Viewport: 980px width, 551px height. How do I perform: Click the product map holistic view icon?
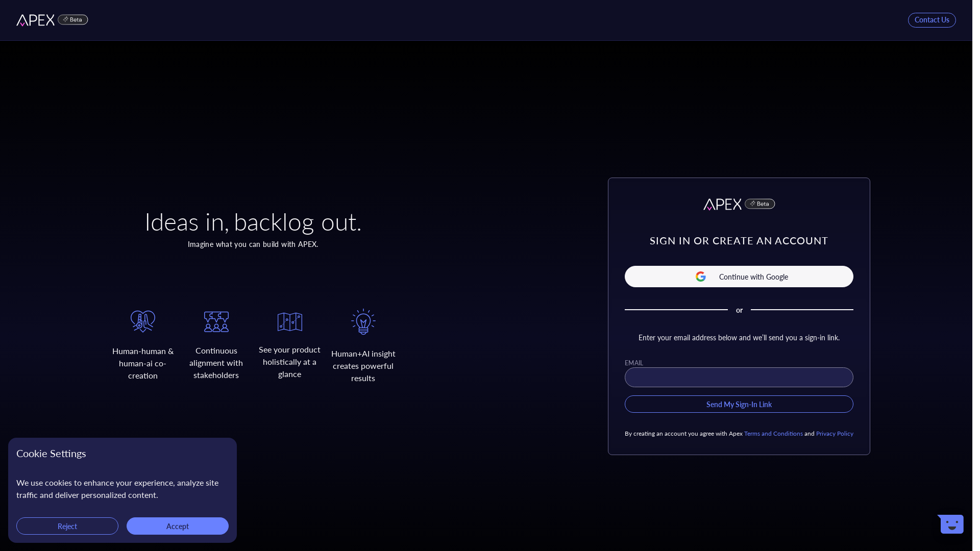coord(289,321)
